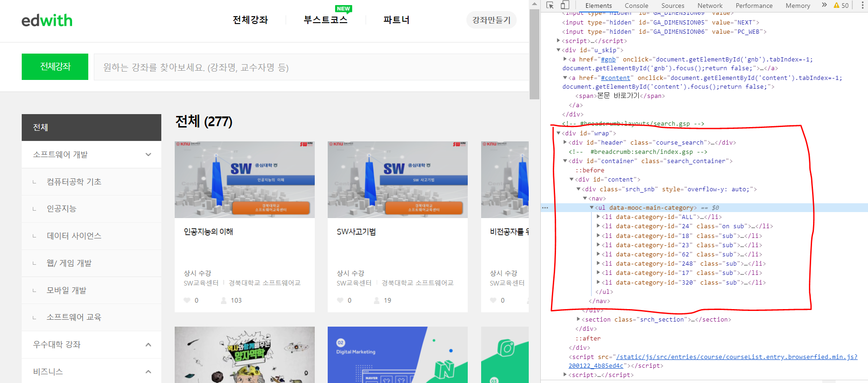Open the 파트너 navigation item

pyautogui.click(x=396, y=20)
